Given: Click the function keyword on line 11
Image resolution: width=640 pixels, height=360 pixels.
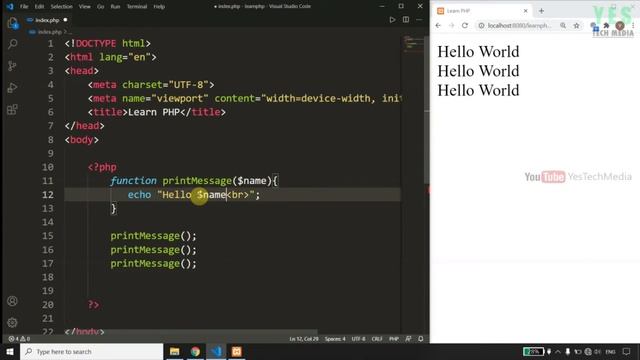Looking at the screenshot, I should [x=133, y=181].
